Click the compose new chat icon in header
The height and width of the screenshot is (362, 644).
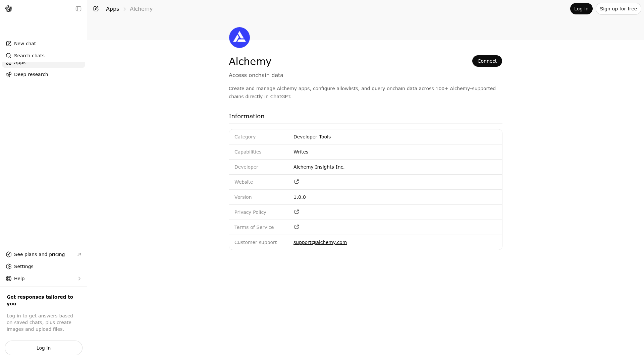(x=96, y=9)
